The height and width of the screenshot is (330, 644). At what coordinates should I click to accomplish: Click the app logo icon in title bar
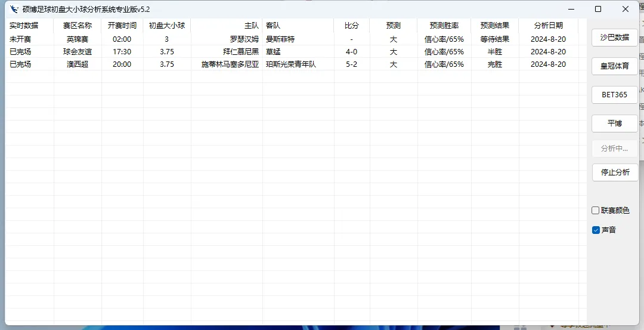(x=14, y=9)
